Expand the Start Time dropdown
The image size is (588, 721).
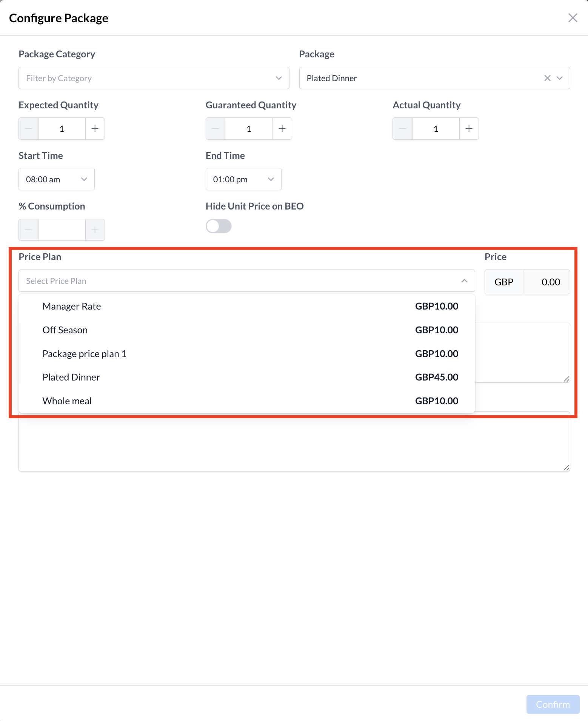(x=57, y=179)
